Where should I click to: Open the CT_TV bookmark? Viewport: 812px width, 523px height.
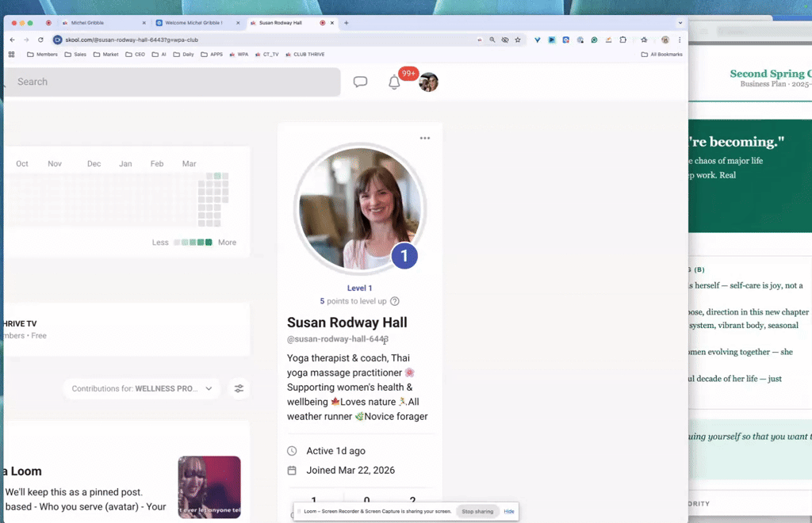pos(266,55)
